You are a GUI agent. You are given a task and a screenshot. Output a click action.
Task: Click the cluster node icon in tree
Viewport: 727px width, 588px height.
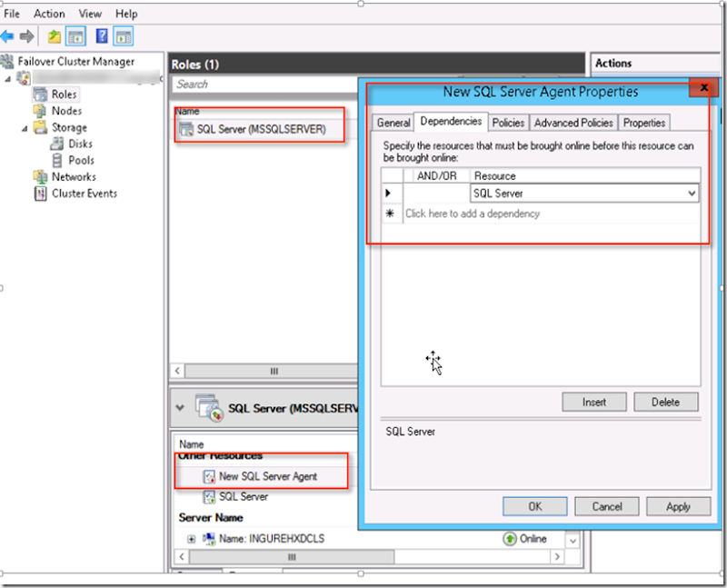[24, 77]
